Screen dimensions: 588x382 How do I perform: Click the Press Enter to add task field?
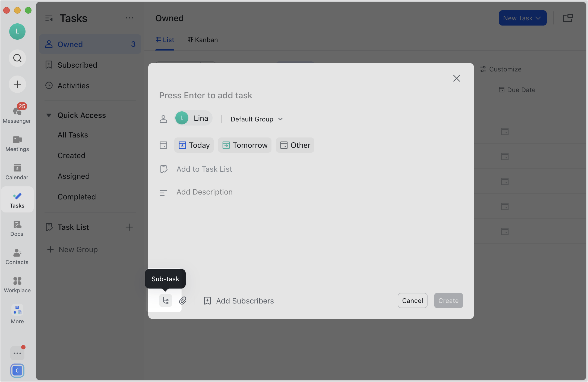tap(206, 95)
